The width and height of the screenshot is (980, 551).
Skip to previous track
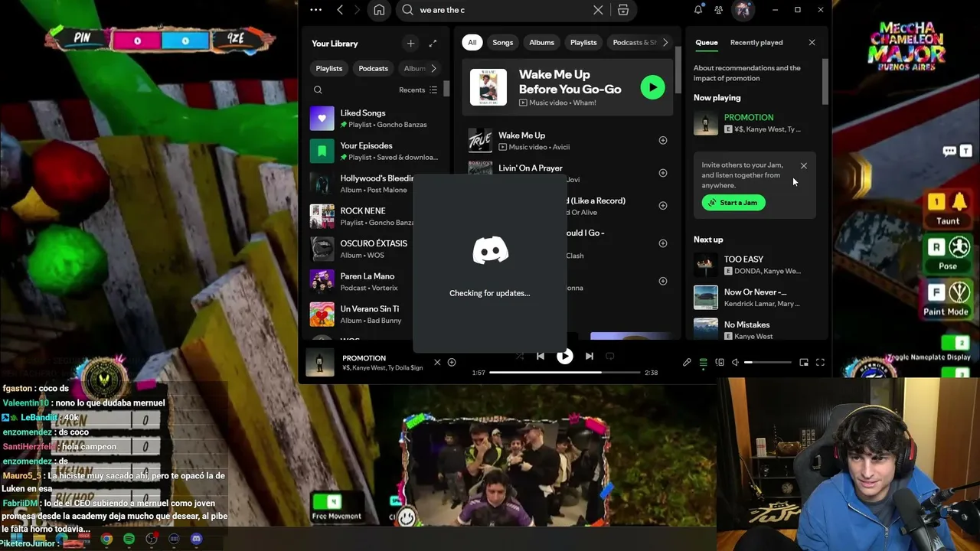541,356
